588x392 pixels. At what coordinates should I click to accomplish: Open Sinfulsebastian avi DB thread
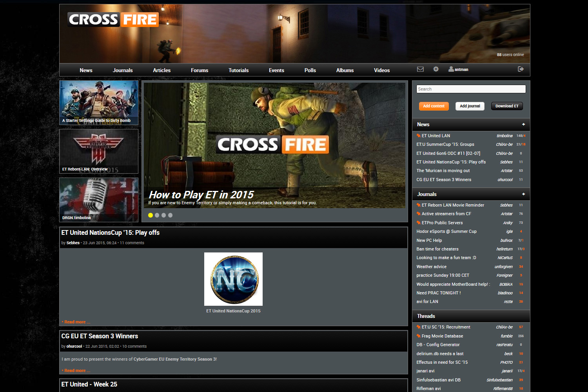(x=438, y=380)
